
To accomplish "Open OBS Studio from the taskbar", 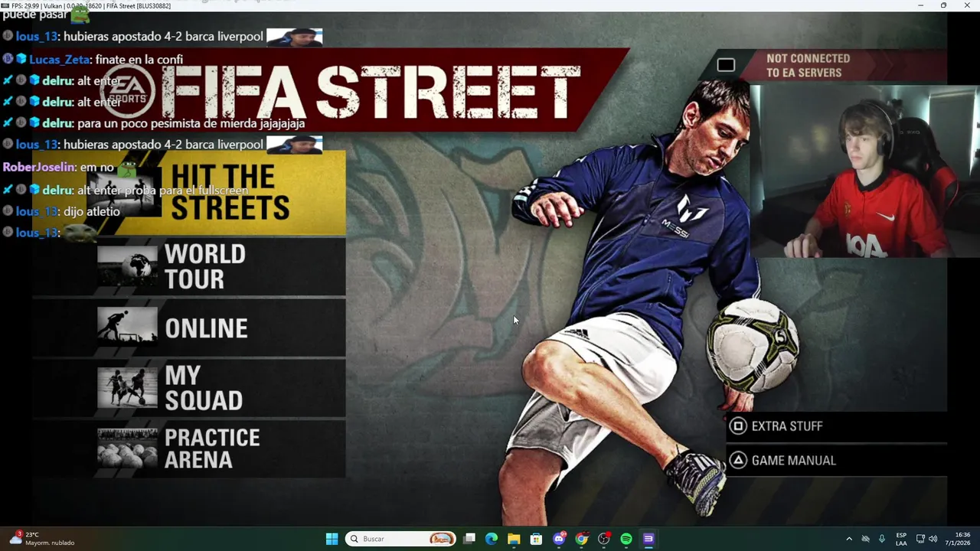I will (604, 539).
